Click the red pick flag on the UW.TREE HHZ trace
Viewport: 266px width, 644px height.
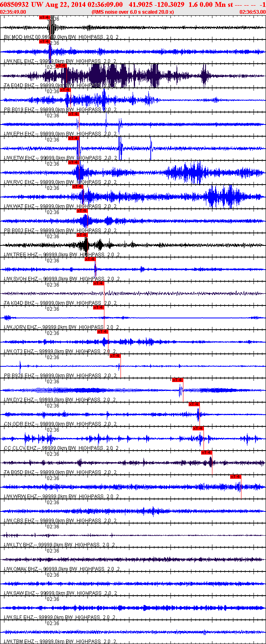click(x=82, y=235)
